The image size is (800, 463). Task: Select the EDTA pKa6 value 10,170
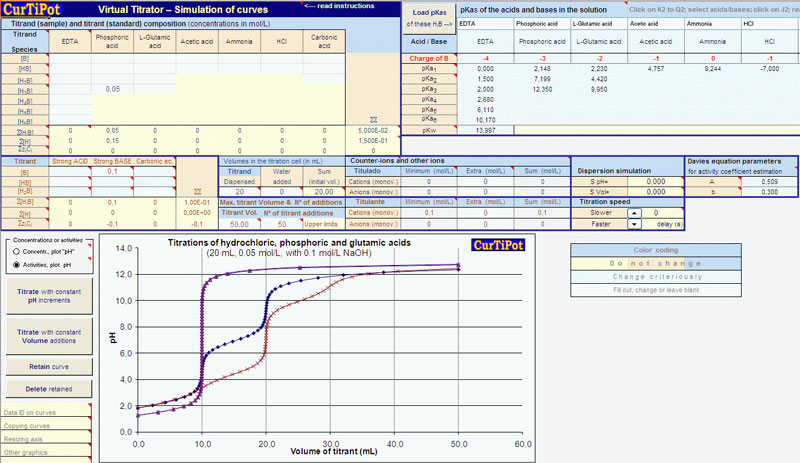(485, 120)
